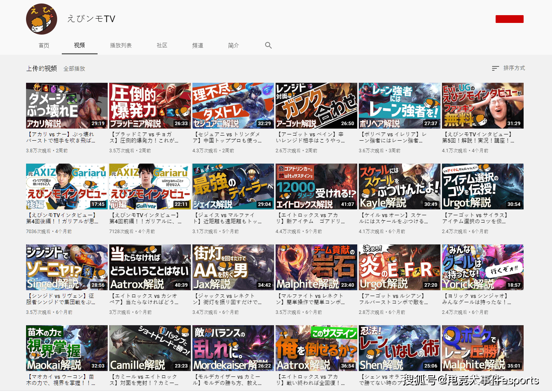Open the Kayle解説 video thumbnail
This screenshot has width=552, height=392.
pyautogui.click(x=400, y=186)
